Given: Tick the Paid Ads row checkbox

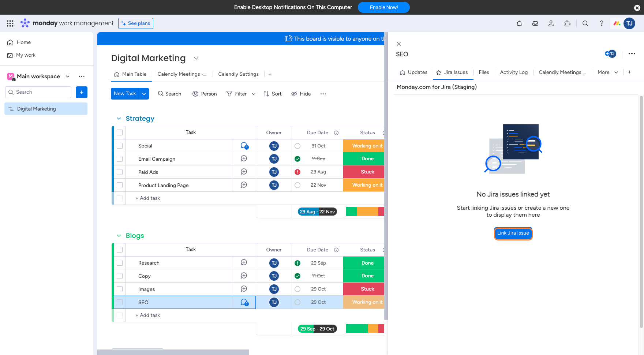Looking at the screenshot, I should tap(120, 172).
